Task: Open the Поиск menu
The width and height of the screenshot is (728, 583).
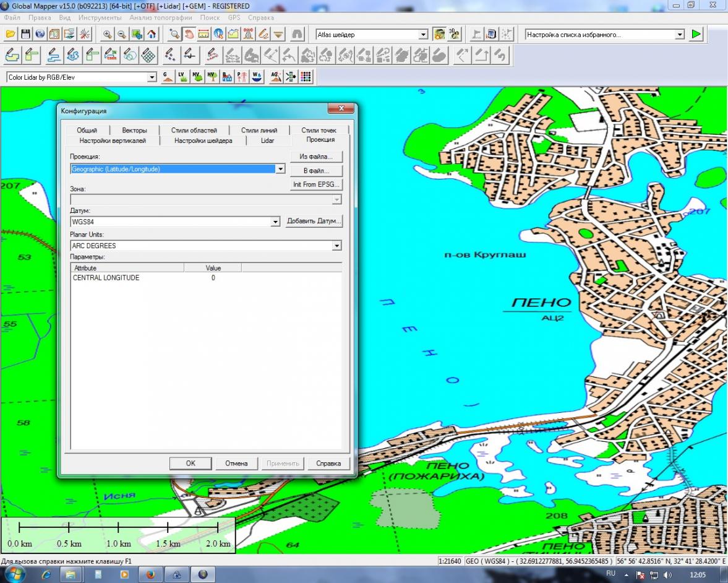Action: [x=209, y=17]
